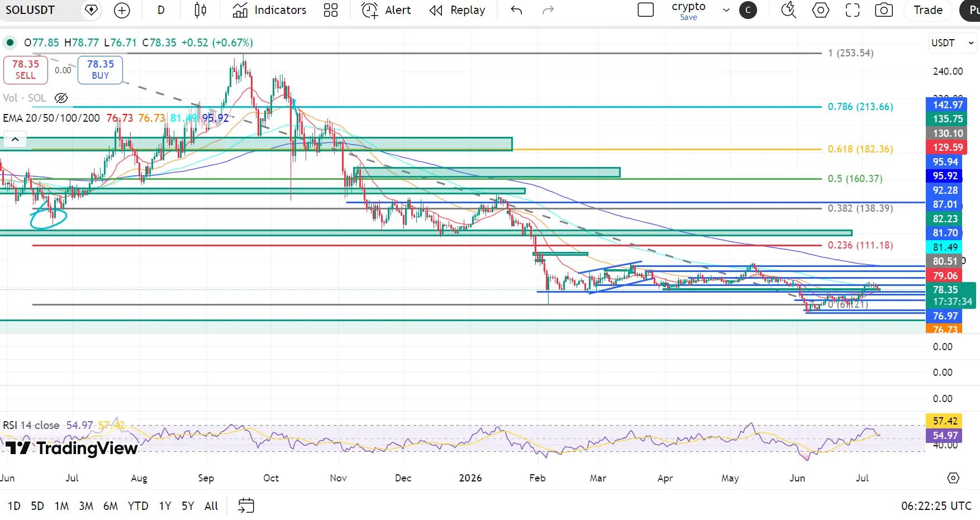Open the USDT currency dropdown
This screenshot has width=980, height=520.
(953, 43)
